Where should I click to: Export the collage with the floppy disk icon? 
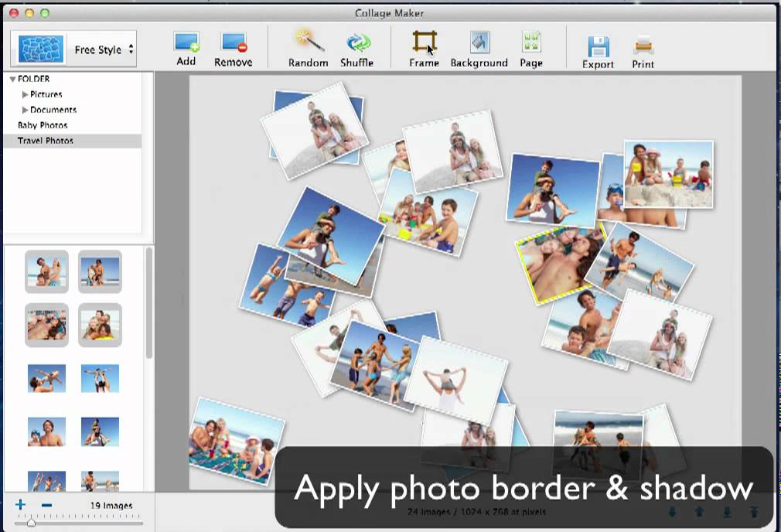click(x=599, y=46)
